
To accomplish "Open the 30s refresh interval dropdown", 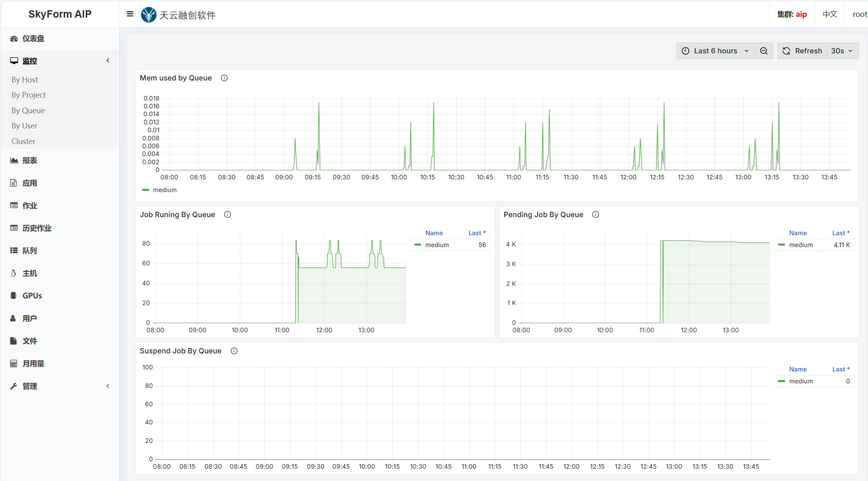I will (842, 51).
